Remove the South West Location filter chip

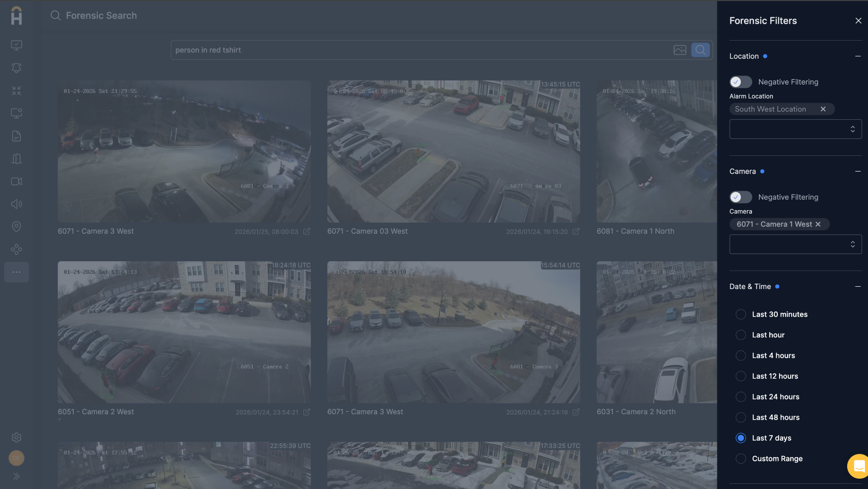click(823, 109)
